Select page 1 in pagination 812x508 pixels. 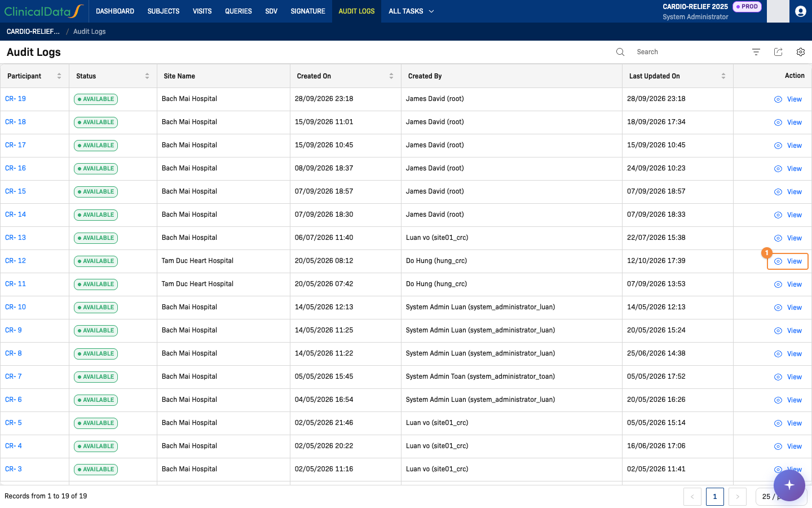[x=715, y=497]
